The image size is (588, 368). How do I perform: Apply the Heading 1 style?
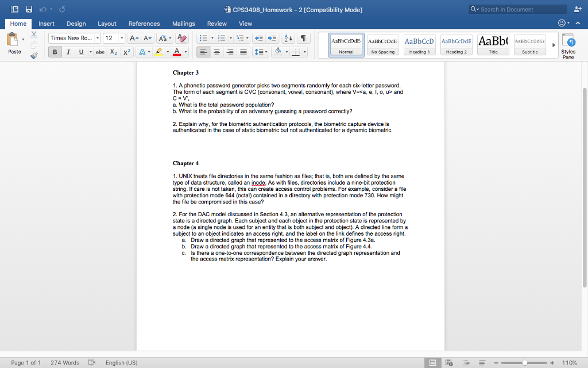point(419,44)
